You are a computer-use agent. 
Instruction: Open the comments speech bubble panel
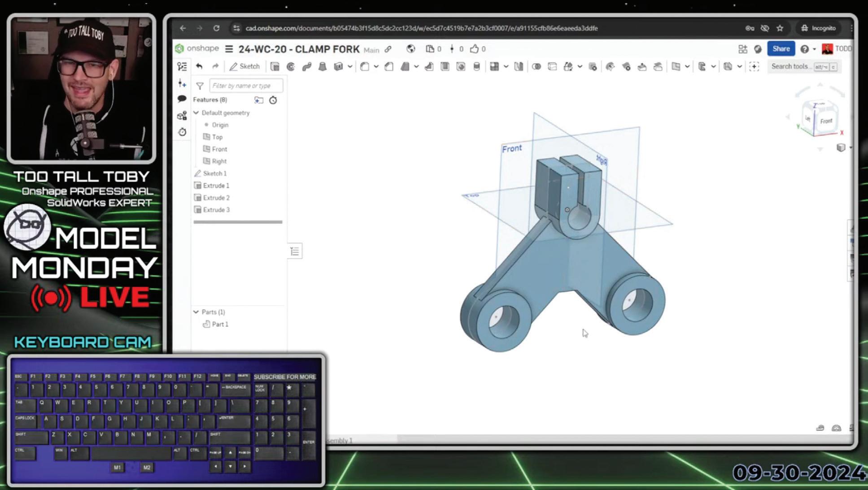[x=182, y=99]
